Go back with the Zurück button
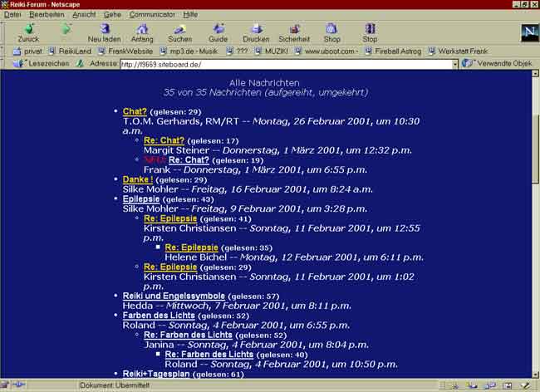The image size is (540, 392). 28,33
